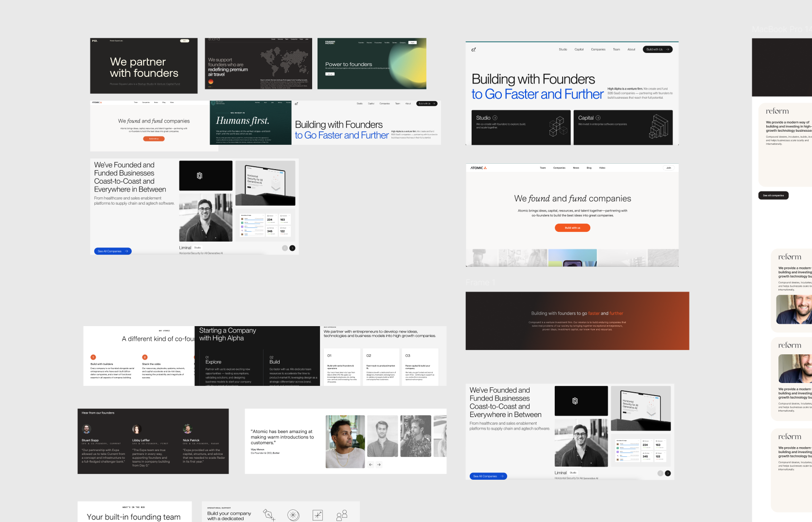Click the two-people team icon
This screenshot has height=522, width=812.
342,515
